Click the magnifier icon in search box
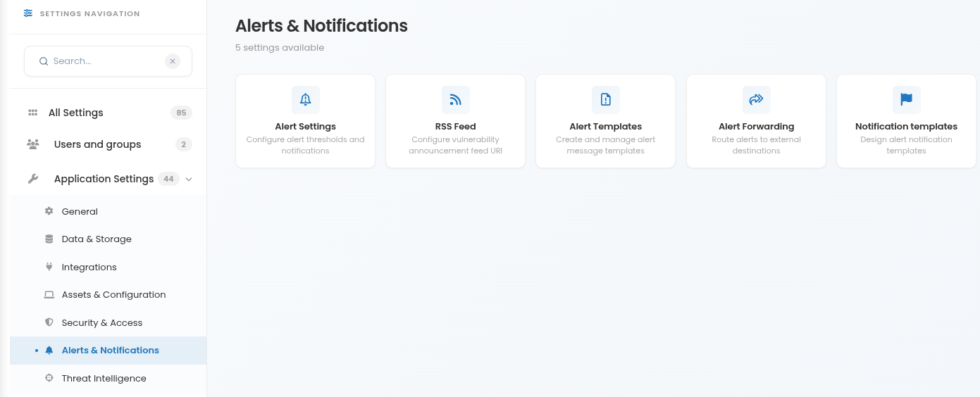 44,61
